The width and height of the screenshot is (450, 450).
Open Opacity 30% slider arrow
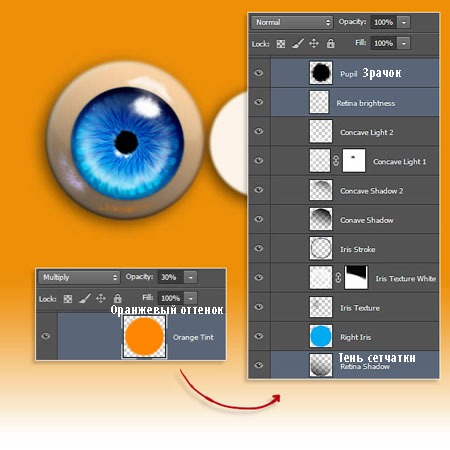tap(191, 277)
